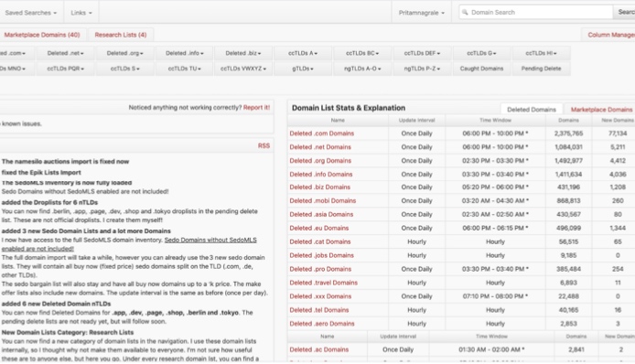Open Deleted .aero Domains link
The width and height of the screenshot is (635, 364).
point(321,324)
